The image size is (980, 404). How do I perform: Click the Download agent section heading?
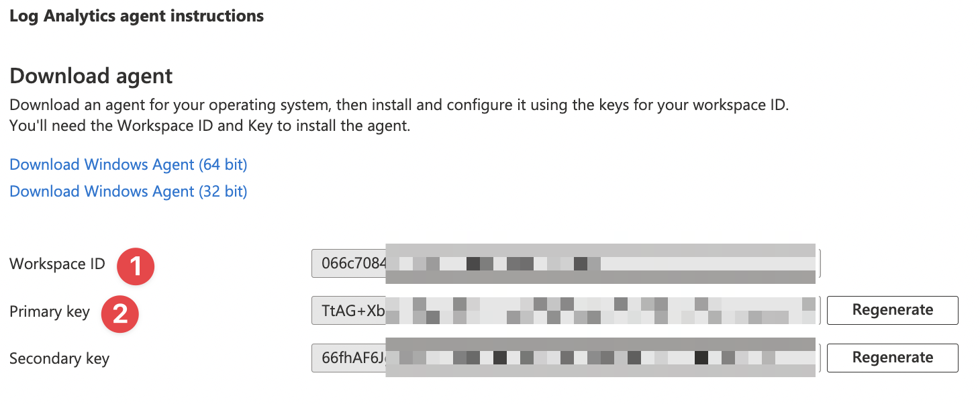(91, 76)
